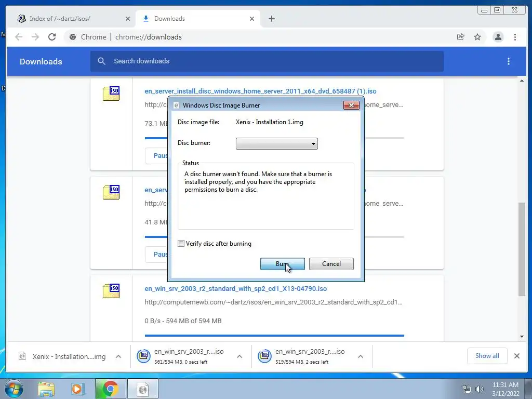Click the computernewb.com source URL text
The width and height of the screenshot is (532, 399).
273,302
